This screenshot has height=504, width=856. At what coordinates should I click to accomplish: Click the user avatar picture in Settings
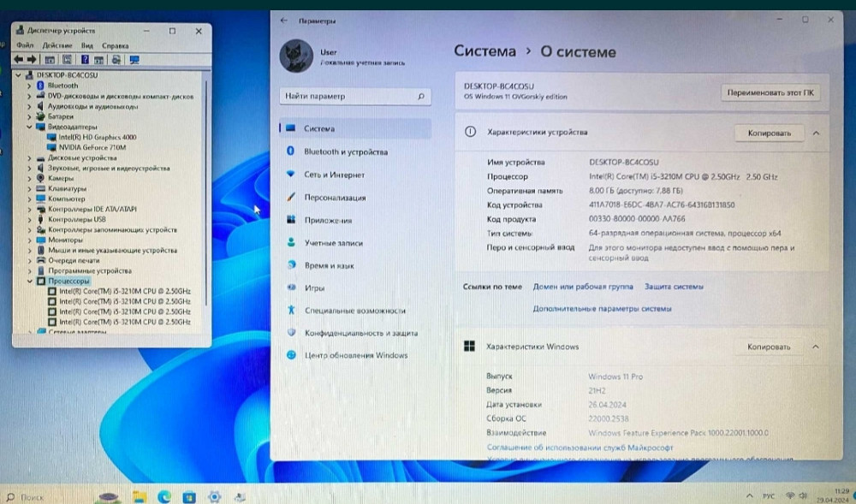296,56
